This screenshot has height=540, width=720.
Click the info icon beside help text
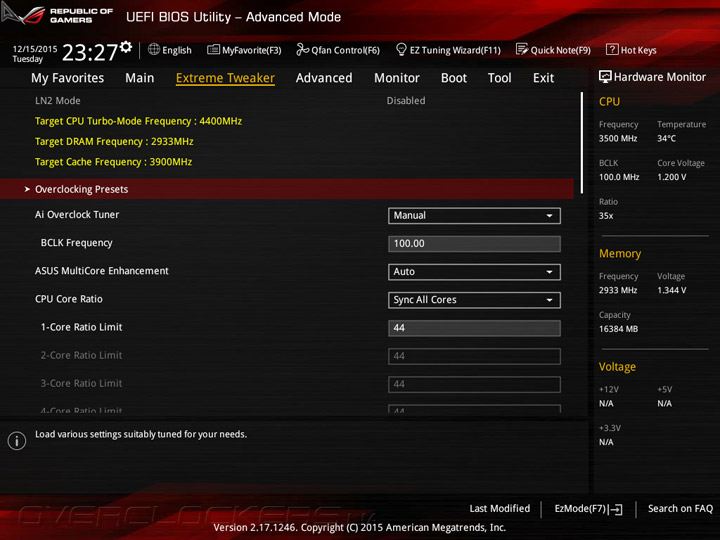point(17,440)
